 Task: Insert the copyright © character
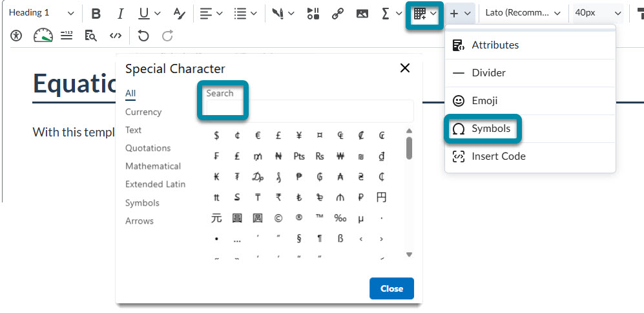click(278, 219)
